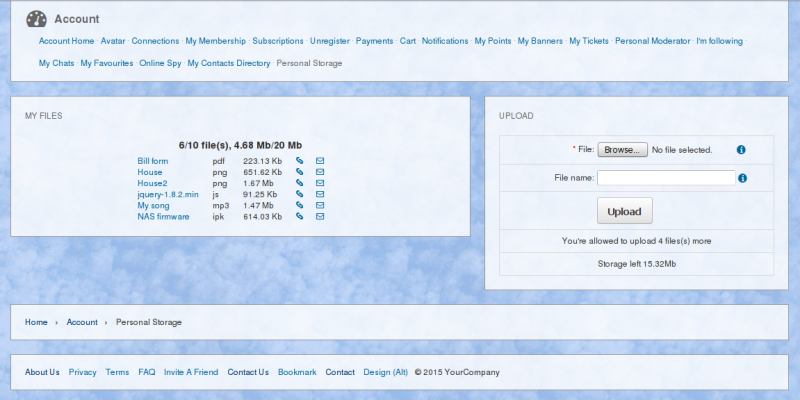Go to Avatar settings
Image resolution: width=800 pixels, height=400 pixels.
tap(113, 41)
